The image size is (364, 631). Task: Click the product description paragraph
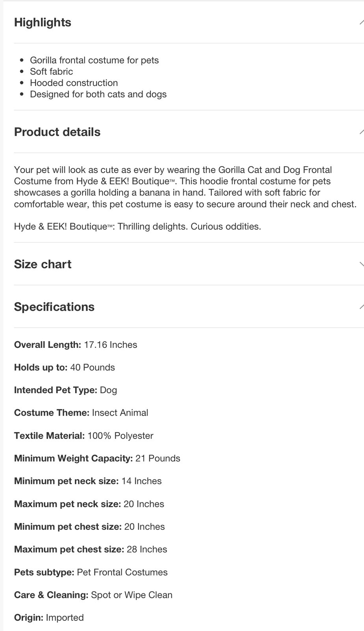pyautogui.click(x=185, y=187)
